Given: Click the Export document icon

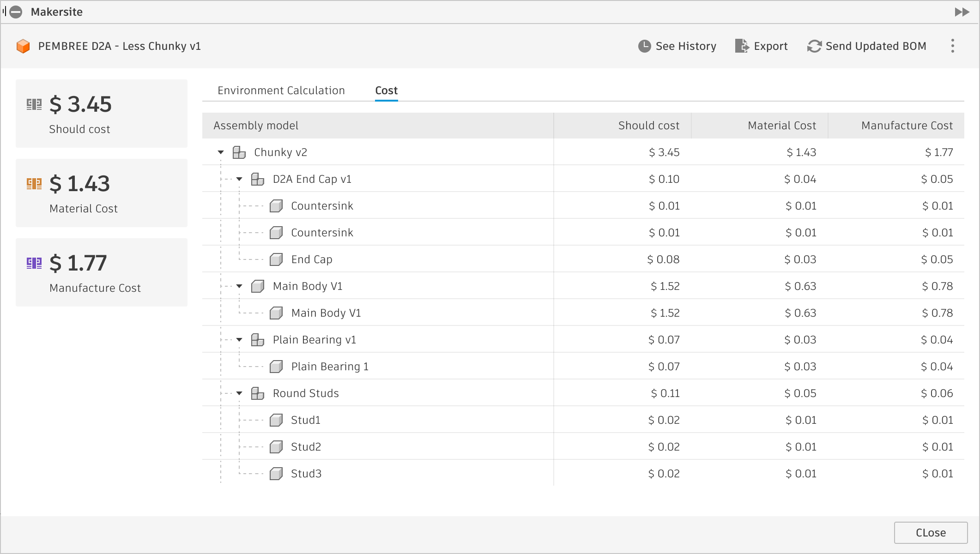Looking at the screenshot, I should (742, 46).
